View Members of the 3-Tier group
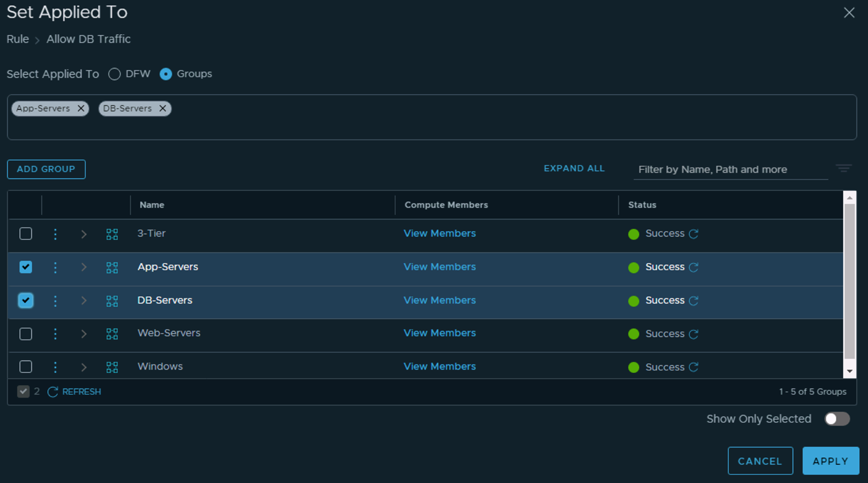This screenshot has width=868, height=483. click(440, 233)
